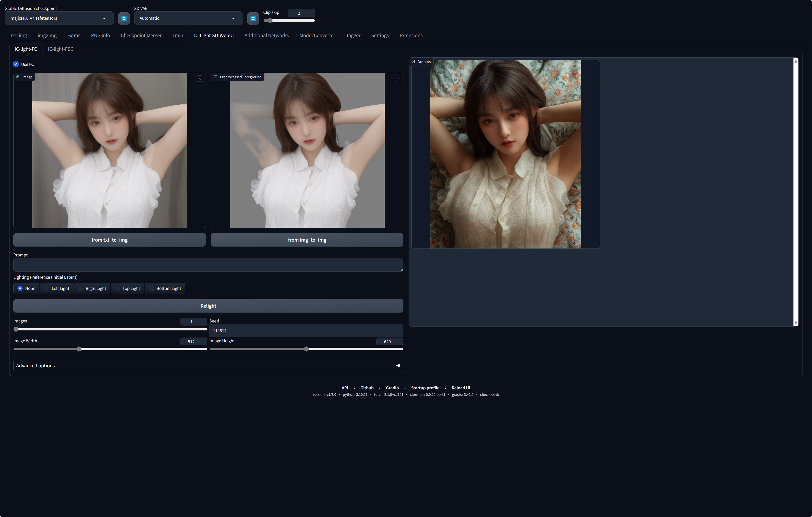Adjust the Image Height slider

[x=306, y=349]
